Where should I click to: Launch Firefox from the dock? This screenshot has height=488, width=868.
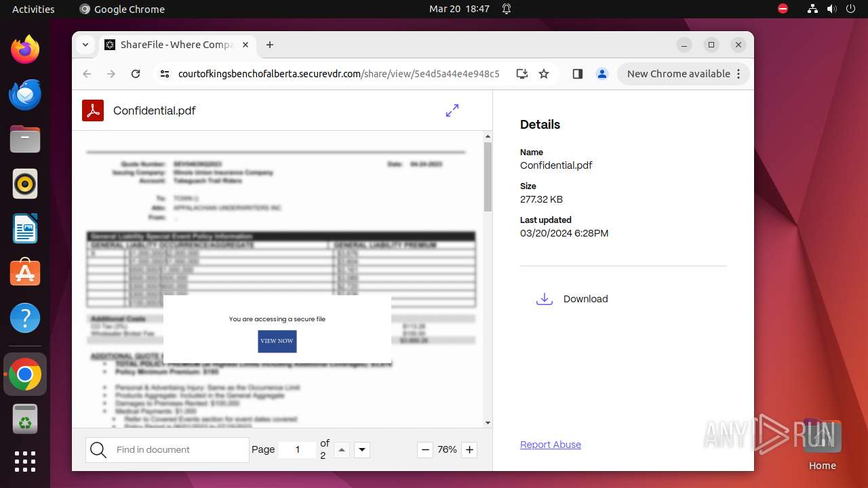25,49
